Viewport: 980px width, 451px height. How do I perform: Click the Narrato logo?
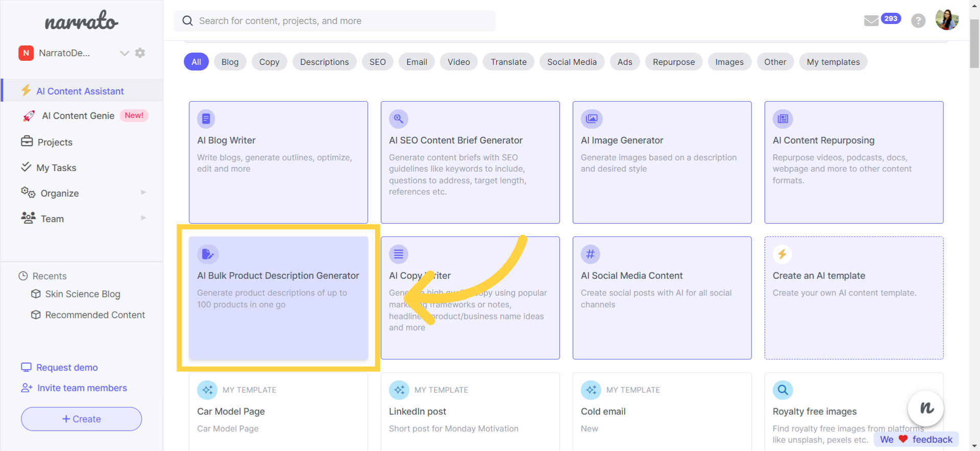click(81, 21)
